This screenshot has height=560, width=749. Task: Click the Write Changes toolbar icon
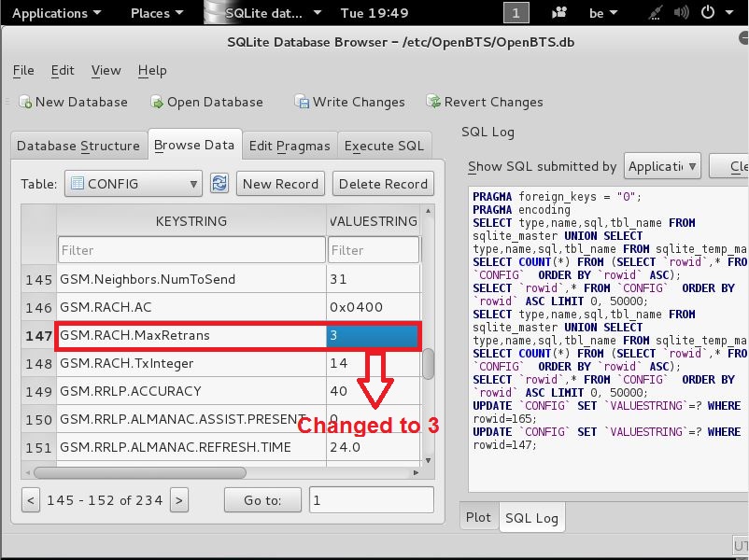302,102
